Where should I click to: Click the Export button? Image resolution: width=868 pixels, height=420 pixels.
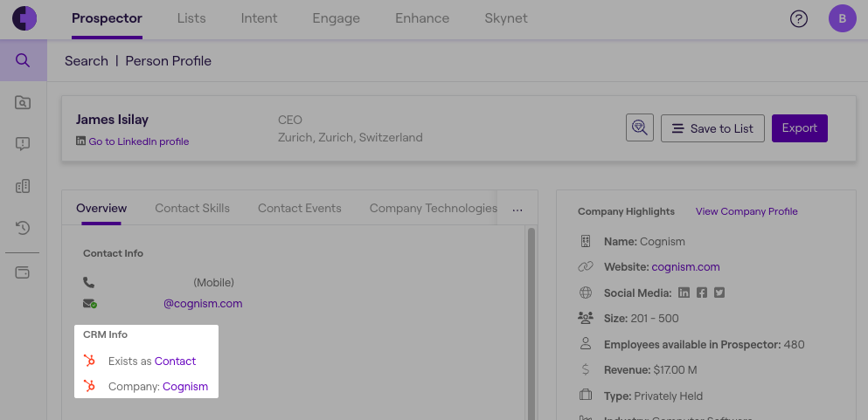pos(799,128)
